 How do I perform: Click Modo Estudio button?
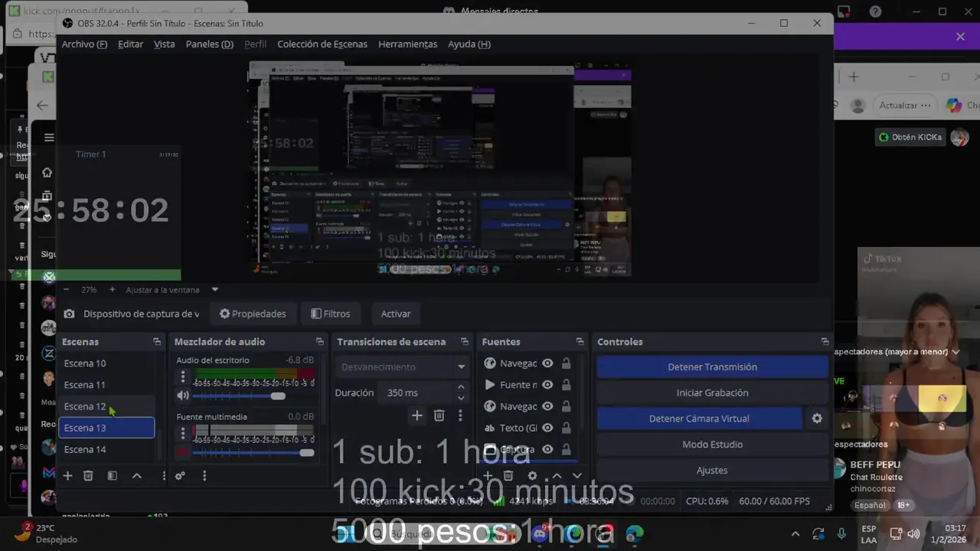(712, 445)
